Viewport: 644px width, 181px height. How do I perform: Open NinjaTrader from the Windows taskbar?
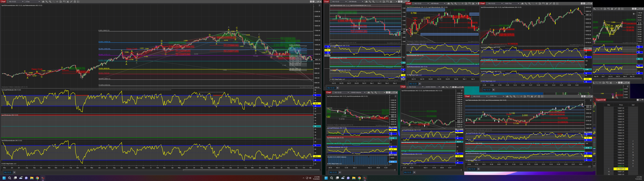click(43, 178)
